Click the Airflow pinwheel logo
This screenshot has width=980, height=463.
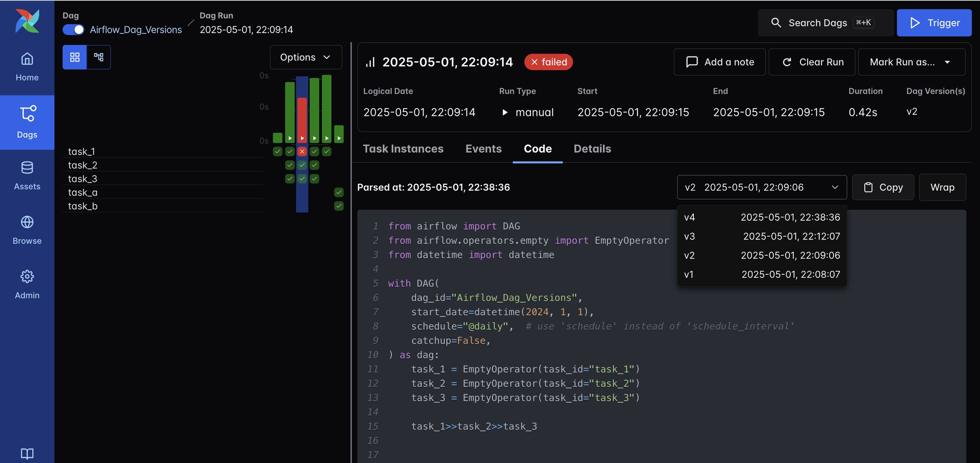click(x=27, y=21)
